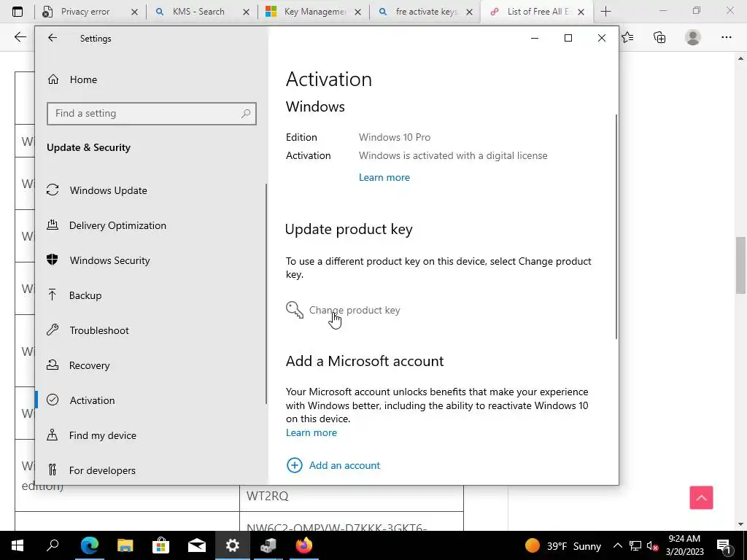747x560 pixels.
Task: Click the browser page vertical scrollbar
Action: [x=740, y=265]
